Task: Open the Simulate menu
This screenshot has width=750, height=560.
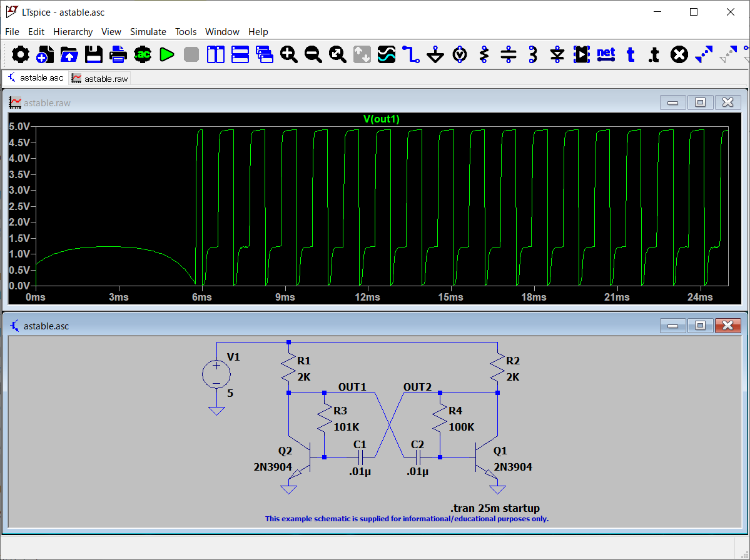Action: click(148, 32)
